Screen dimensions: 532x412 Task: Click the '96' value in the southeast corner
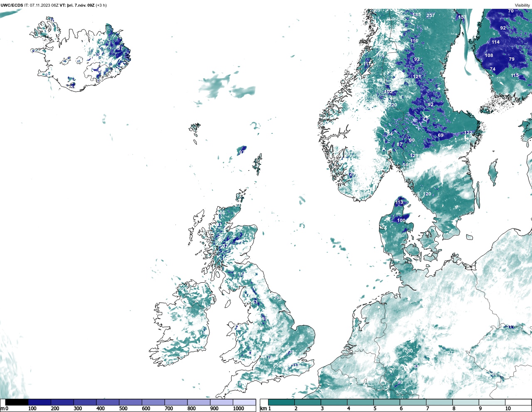click(495, 375)
